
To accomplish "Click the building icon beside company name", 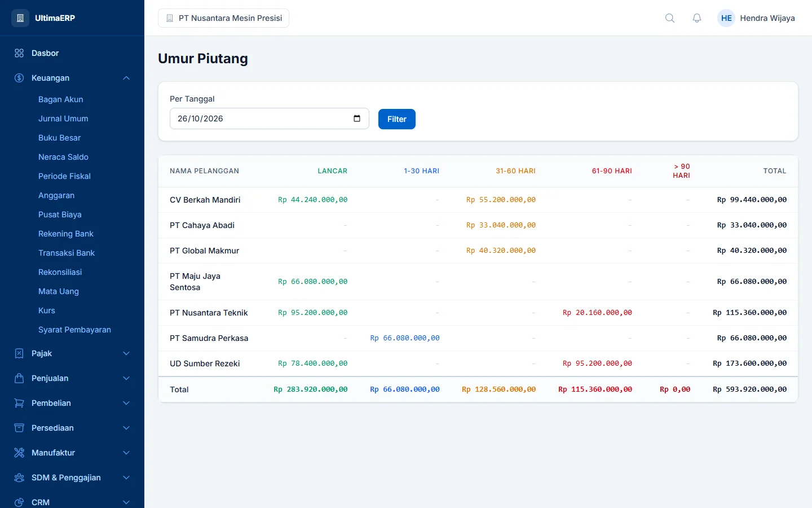I will pyautogui.click(x=170, y=18).
